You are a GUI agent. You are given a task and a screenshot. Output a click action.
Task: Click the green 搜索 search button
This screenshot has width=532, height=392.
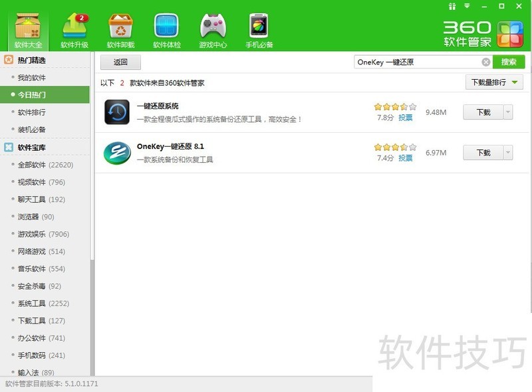pyautogui.click(x=509, y=62)
